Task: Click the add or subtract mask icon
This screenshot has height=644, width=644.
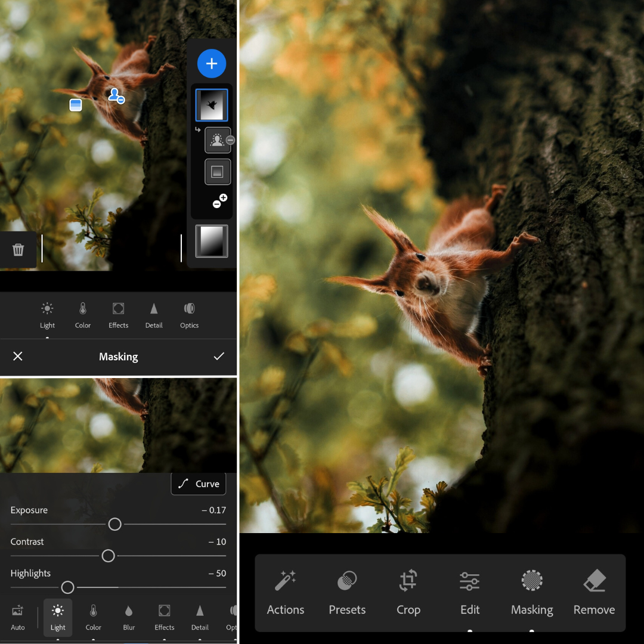Action: [220, 202]
